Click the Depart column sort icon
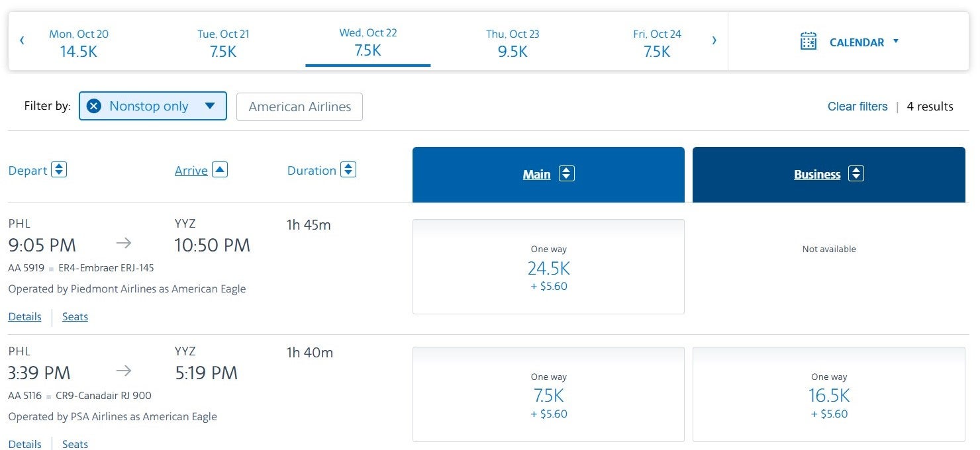Image resolution: width=980 pixels, height=450 pixels. [x=59, y=170]
